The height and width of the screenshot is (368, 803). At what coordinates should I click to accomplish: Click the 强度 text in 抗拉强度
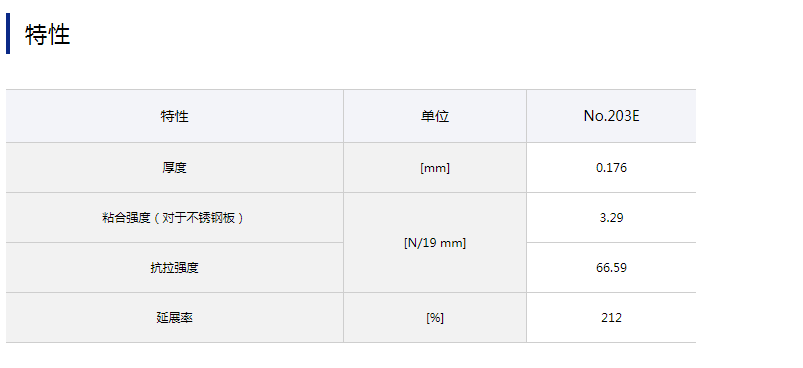point(186,268)
